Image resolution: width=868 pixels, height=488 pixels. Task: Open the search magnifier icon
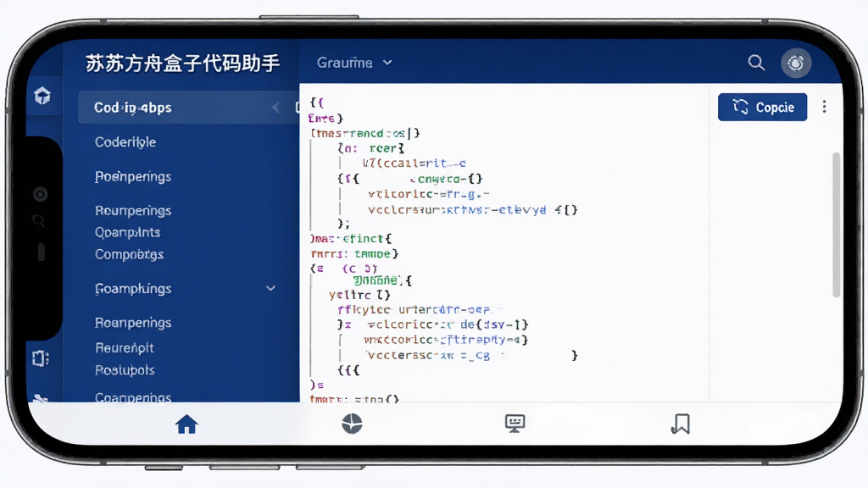pyautogui.click(x=756, y=63)
